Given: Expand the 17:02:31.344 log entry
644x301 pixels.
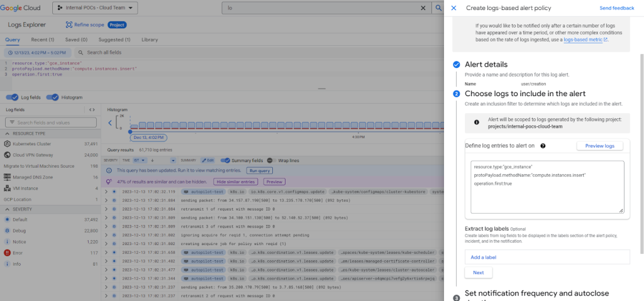Looking at the screenshot, I should tap(106, 278).
